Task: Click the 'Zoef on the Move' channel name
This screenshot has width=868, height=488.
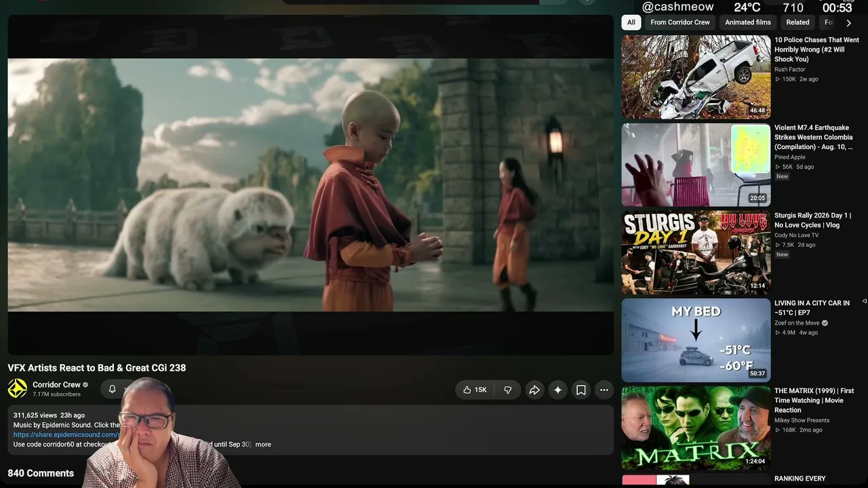Action: 797,323
